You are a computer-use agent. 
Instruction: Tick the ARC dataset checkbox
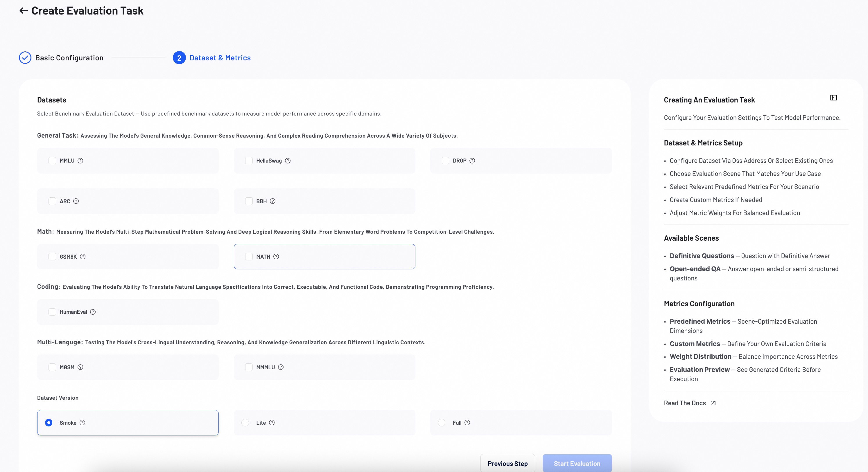tap(52, 201)
